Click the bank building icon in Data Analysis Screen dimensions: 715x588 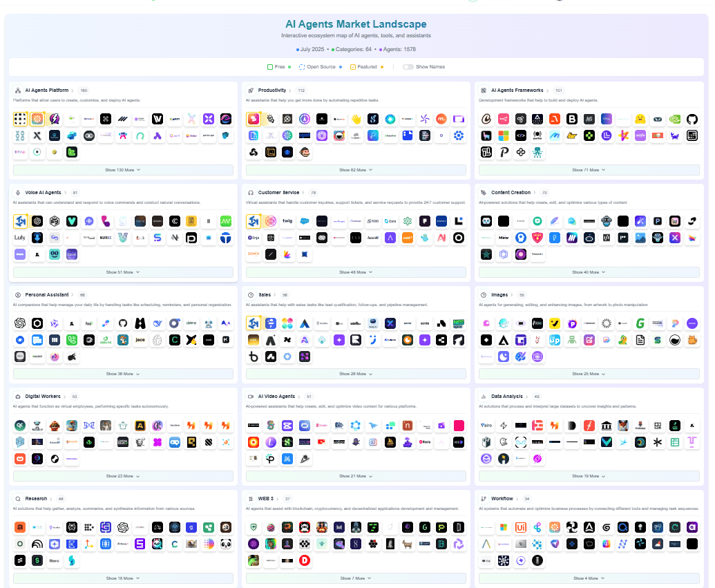click(606, 426)
